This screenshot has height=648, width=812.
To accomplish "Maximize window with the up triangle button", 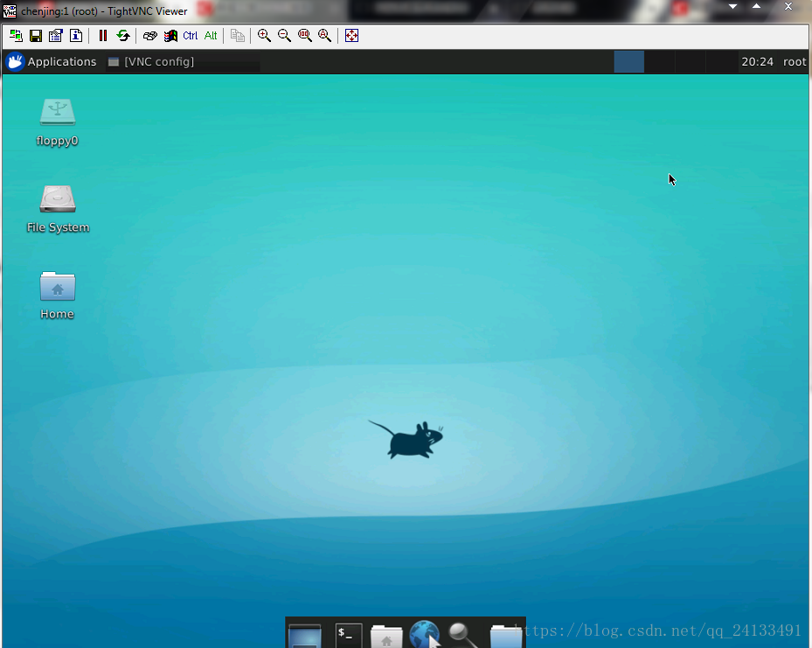I will pyautogui.click(x=757, y=7).
